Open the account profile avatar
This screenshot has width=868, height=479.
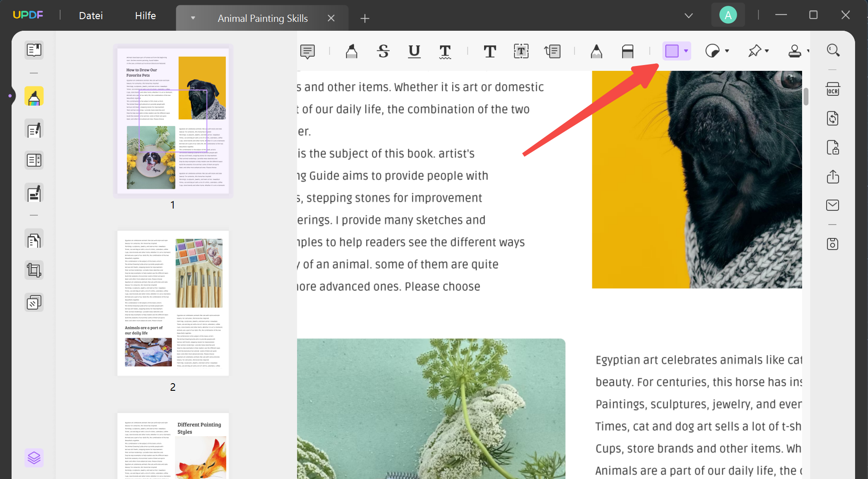728,15
